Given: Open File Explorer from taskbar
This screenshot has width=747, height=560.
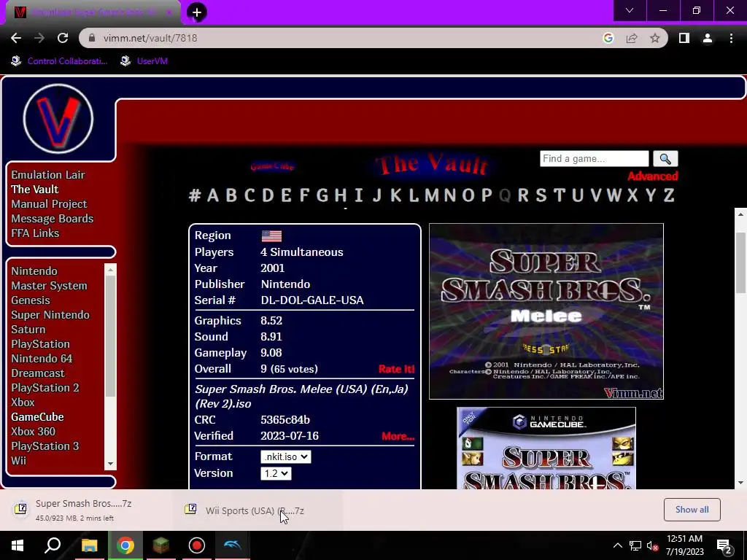Looking at the screenshot, I should (89, 545).
